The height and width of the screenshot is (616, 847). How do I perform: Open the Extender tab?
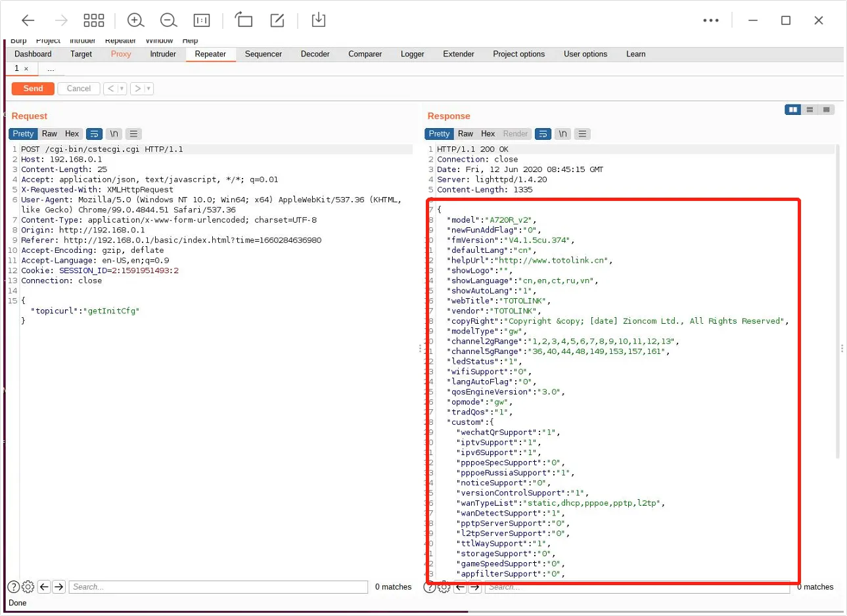tap(459, 55)
